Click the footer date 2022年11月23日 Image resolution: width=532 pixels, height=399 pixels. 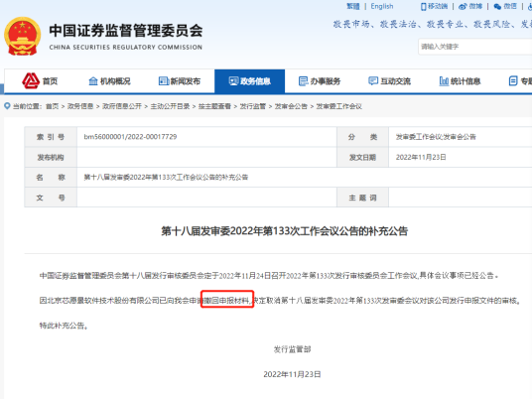point(292,374)
